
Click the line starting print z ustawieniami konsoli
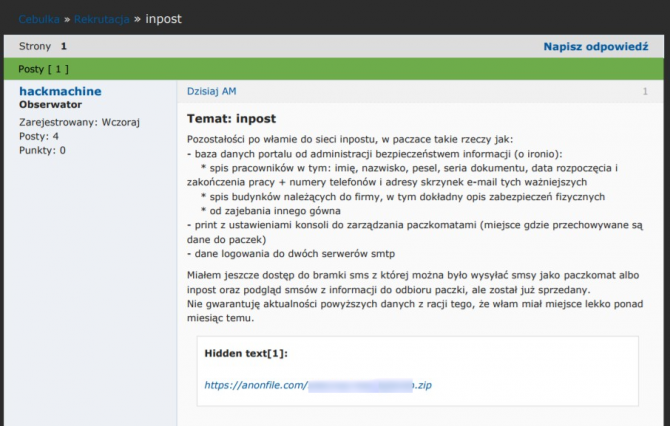pyautogui.click(x=414, y=232)
